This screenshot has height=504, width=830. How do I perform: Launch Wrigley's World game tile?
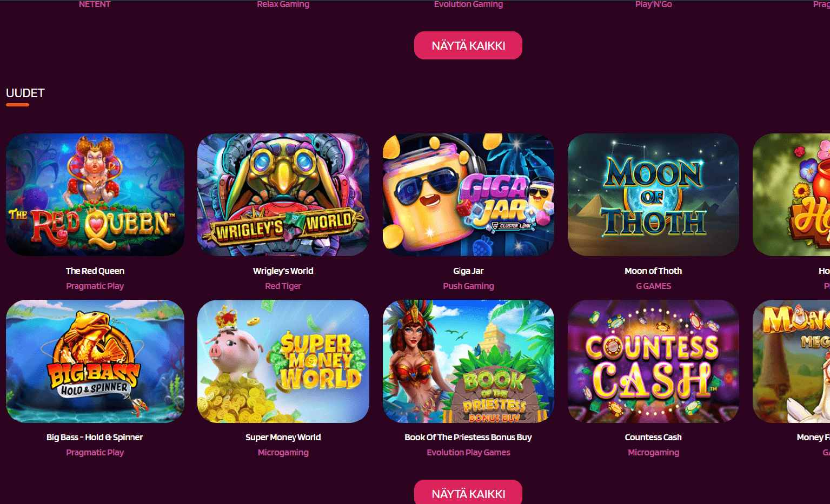[283, 194]
